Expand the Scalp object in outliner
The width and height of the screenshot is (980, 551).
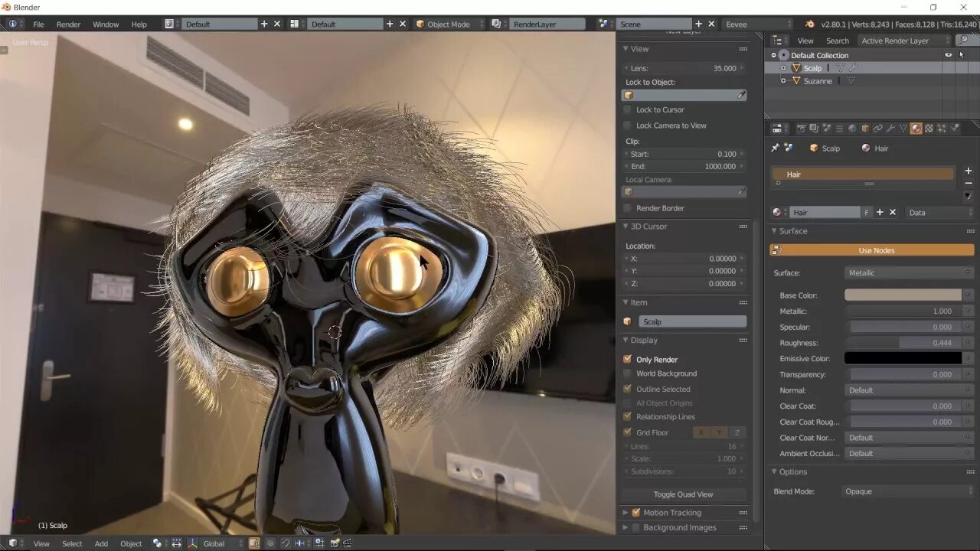tap(783, 68)
